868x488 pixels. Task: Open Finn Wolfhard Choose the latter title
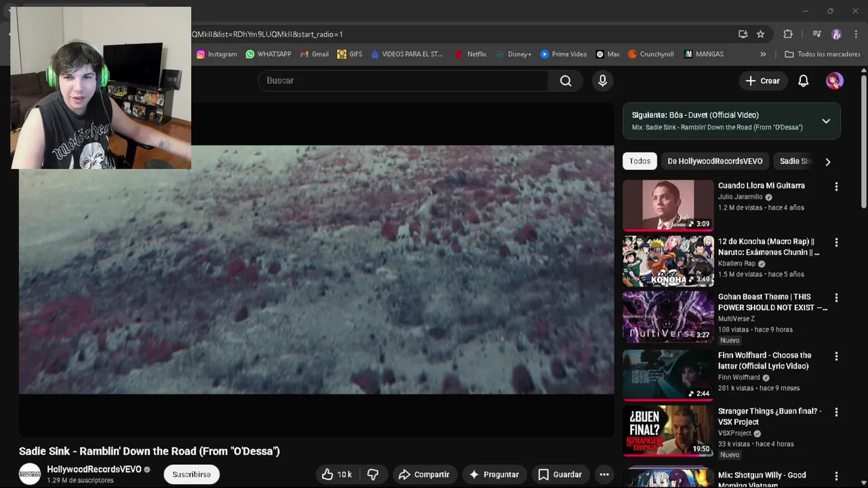click(x=764, y=361)
